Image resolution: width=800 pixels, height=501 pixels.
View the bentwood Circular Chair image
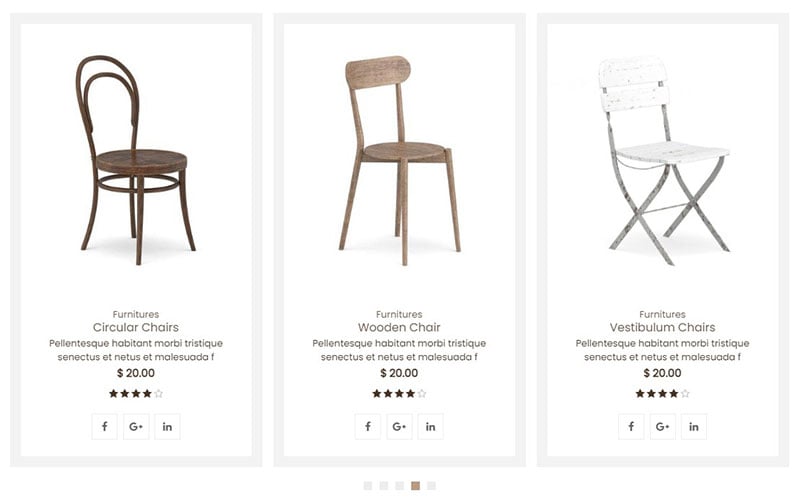tap(136, 160)
